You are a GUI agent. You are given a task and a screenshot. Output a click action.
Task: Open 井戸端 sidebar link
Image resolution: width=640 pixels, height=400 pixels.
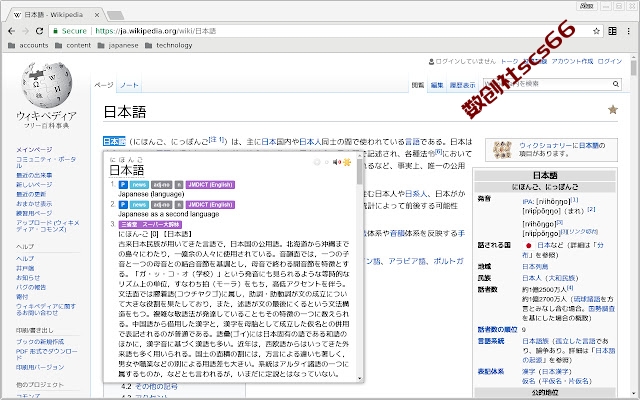[25, 268]
